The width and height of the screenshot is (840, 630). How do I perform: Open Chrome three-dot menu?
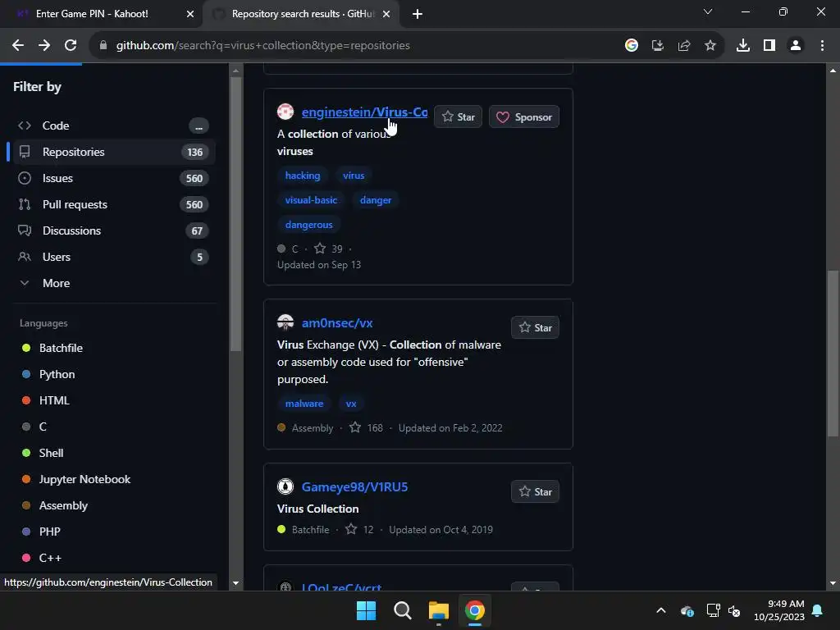point(822,46)
